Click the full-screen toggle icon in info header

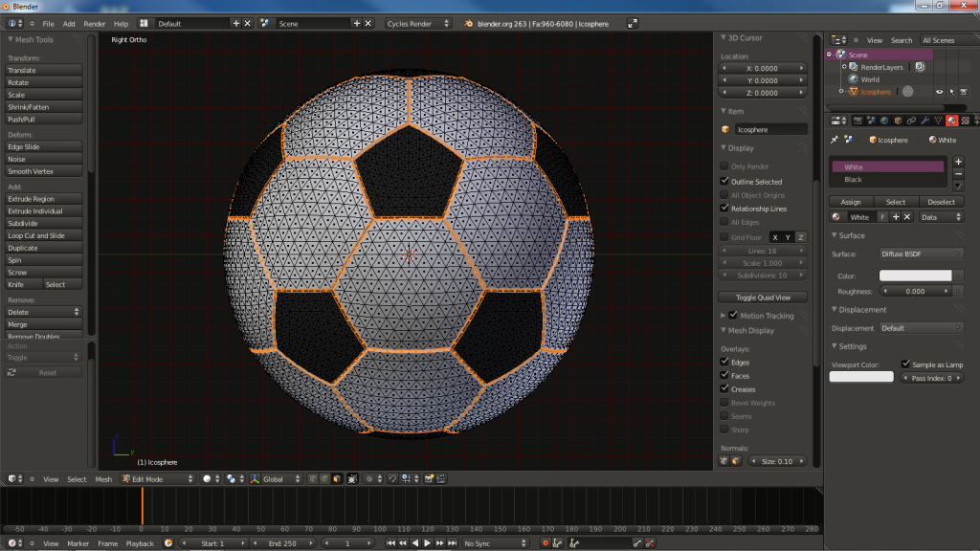click(x=633, y=23)
